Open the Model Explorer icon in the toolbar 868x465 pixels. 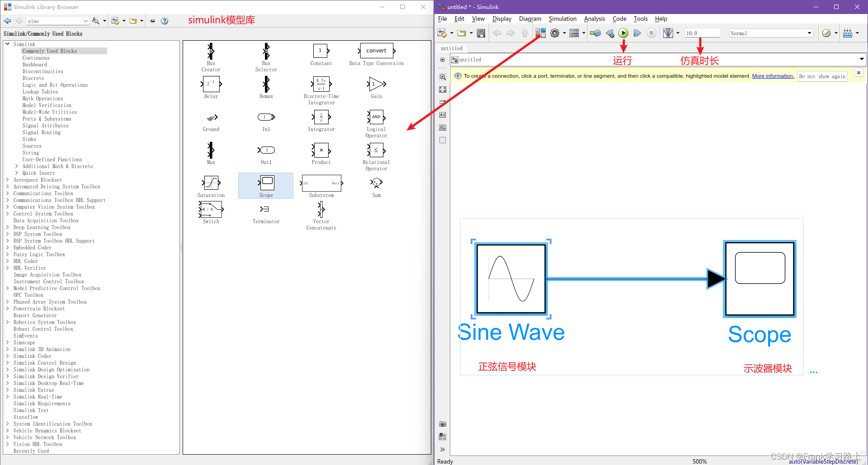(574, 33)
